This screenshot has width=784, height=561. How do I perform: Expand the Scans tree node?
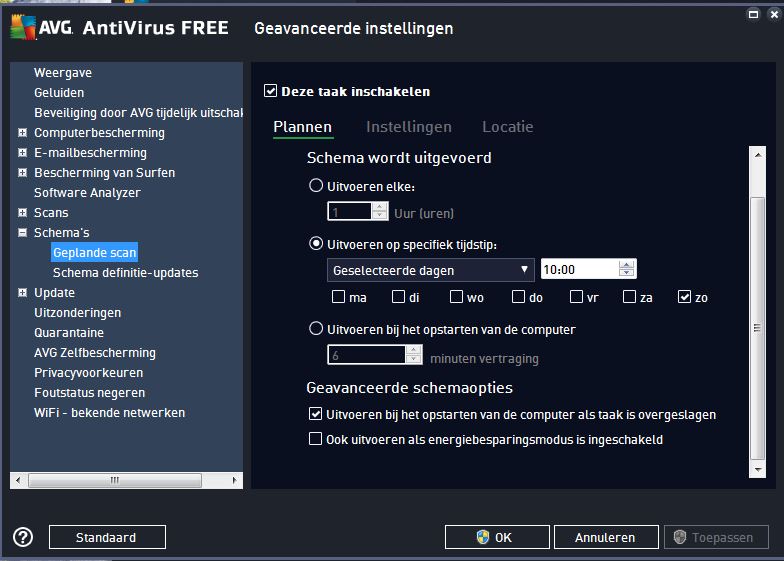(22, 212)
